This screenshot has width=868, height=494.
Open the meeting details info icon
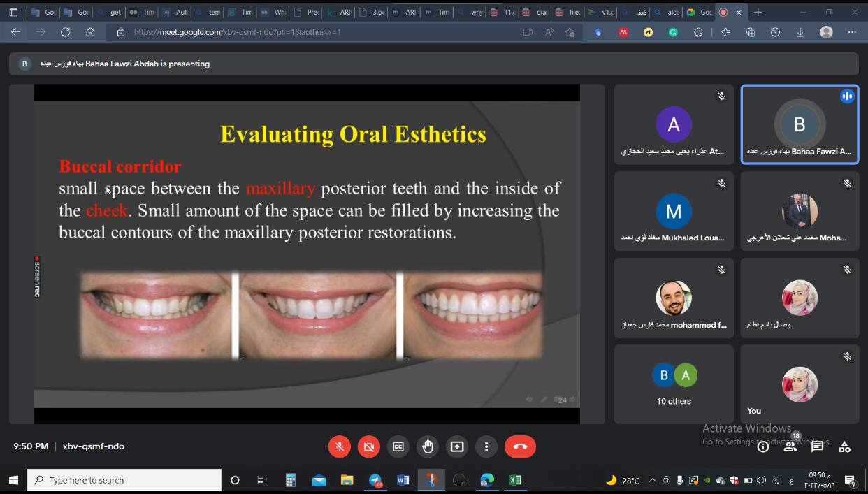click(x=763, y=446)
